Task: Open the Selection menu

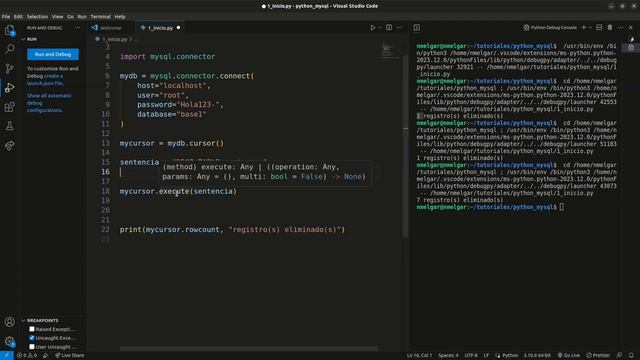Action: tap(37, 17)
